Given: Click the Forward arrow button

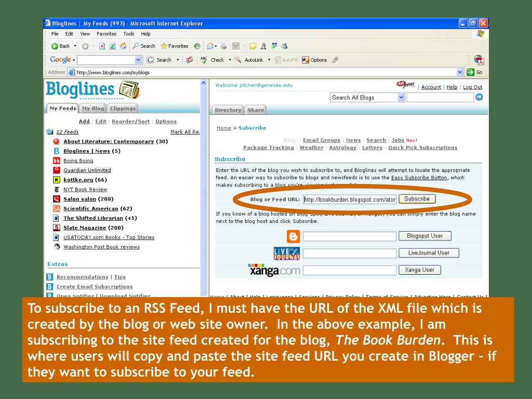Looking at the screenshot, I should 85,46.
